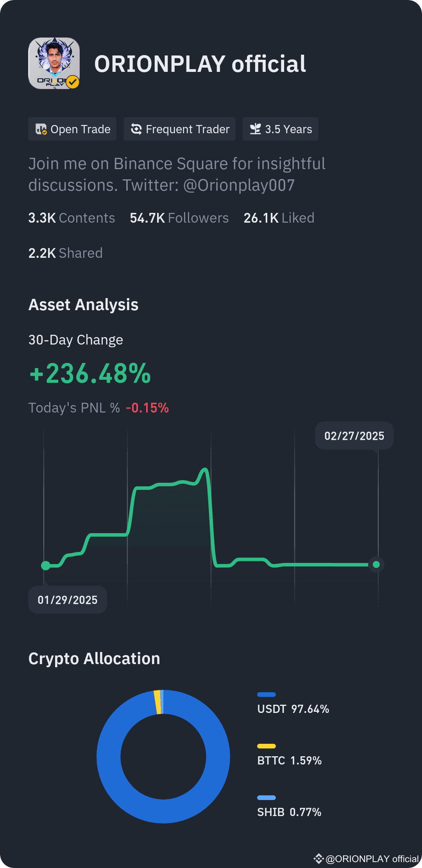Select the Frequent Trader refresh icon

point(136,129)
